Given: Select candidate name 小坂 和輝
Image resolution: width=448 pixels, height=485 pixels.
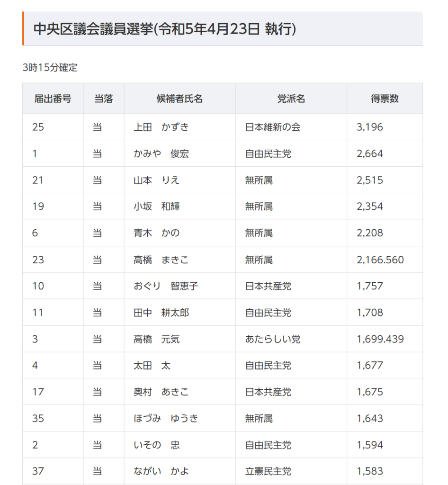Looking at the screenshot, I should point(156,207).
